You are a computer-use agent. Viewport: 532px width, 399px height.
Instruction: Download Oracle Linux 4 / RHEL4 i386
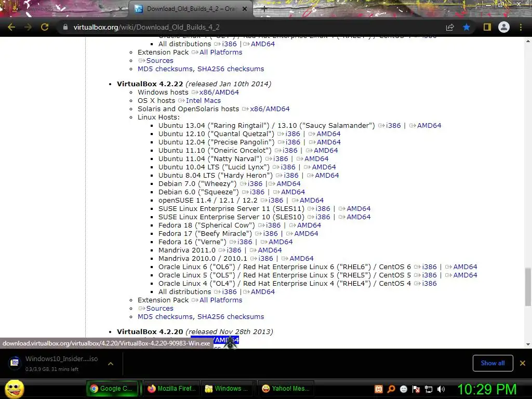coord(430,284)
